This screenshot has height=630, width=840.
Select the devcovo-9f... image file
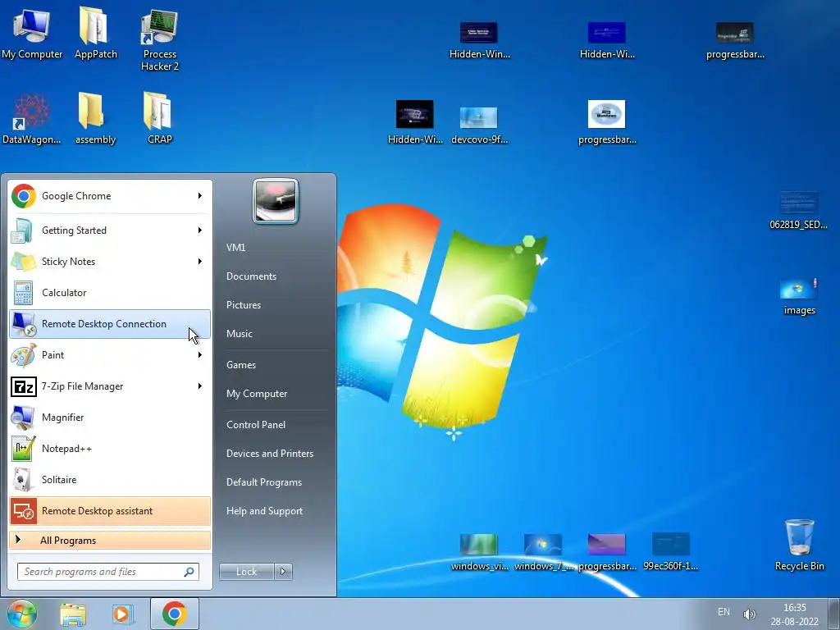point(479,126)
